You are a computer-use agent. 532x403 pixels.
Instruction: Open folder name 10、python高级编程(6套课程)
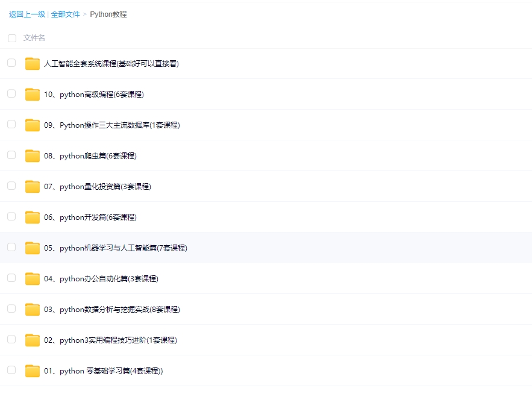point(94,95)
